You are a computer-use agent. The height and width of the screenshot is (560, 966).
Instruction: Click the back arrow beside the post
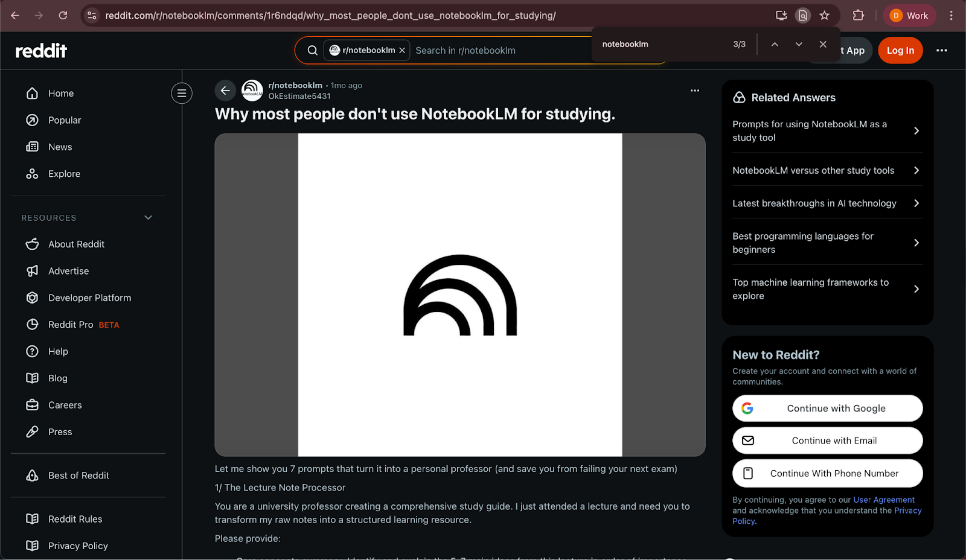(225, 91)
